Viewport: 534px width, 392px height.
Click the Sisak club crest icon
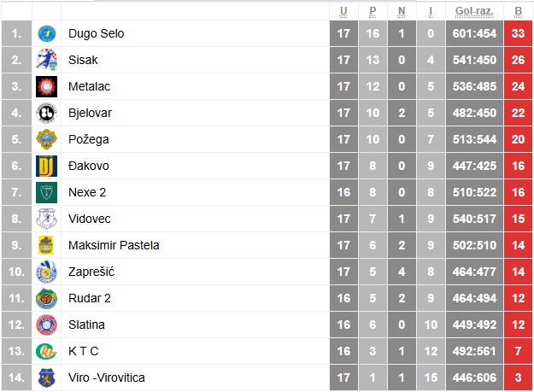[46, 60]
